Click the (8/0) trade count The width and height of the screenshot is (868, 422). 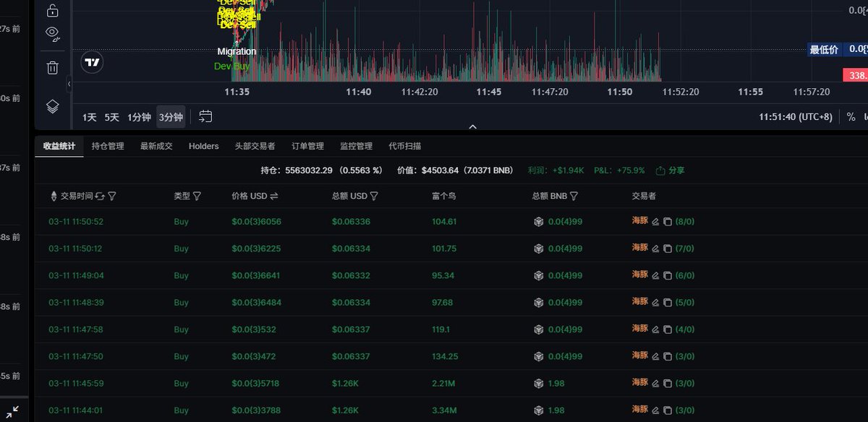click(x=684, y=222)
